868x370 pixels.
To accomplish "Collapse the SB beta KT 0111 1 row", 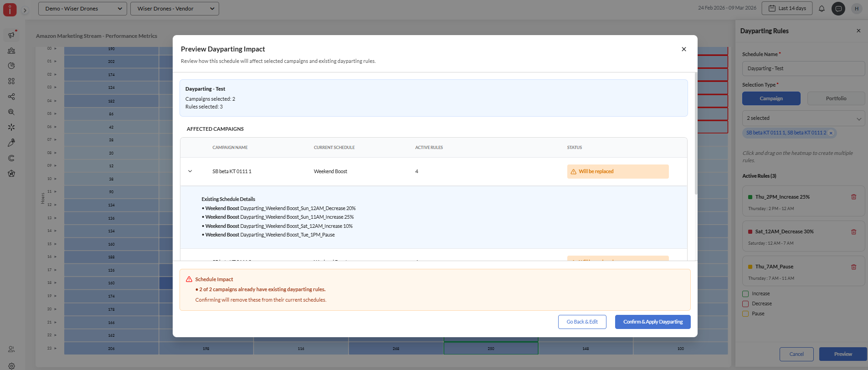I will coord(190,171).
